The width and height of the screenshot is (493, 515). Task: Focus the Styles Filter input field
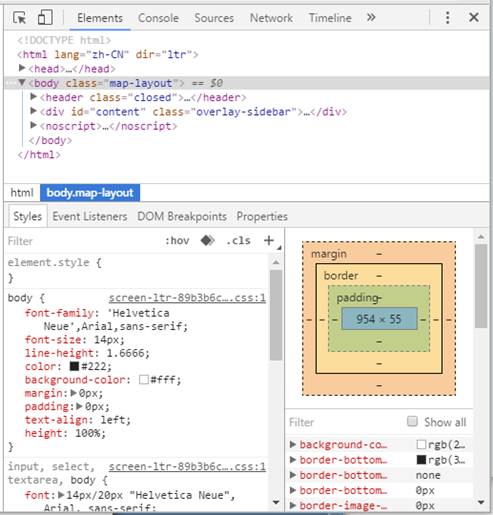pos(83,241)
